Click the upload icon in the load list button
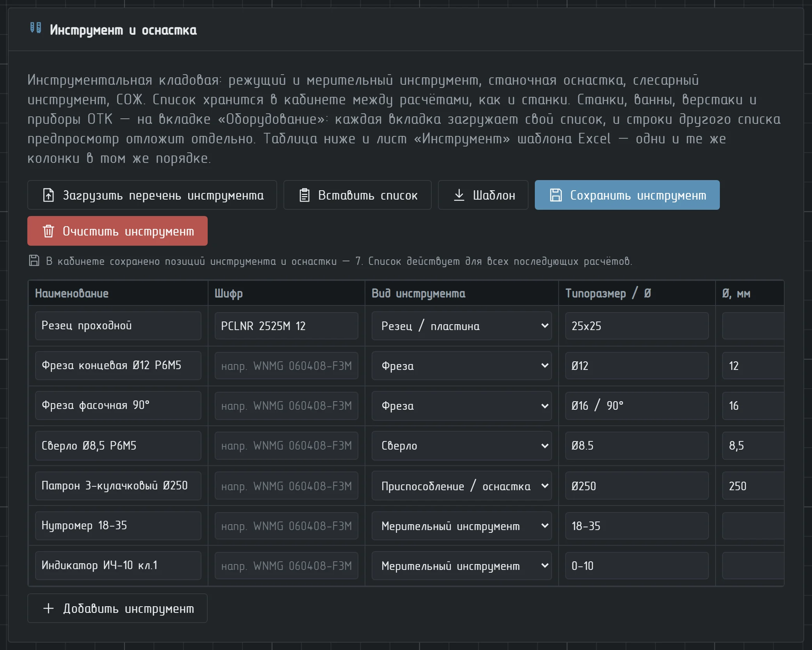 point(48,195)
